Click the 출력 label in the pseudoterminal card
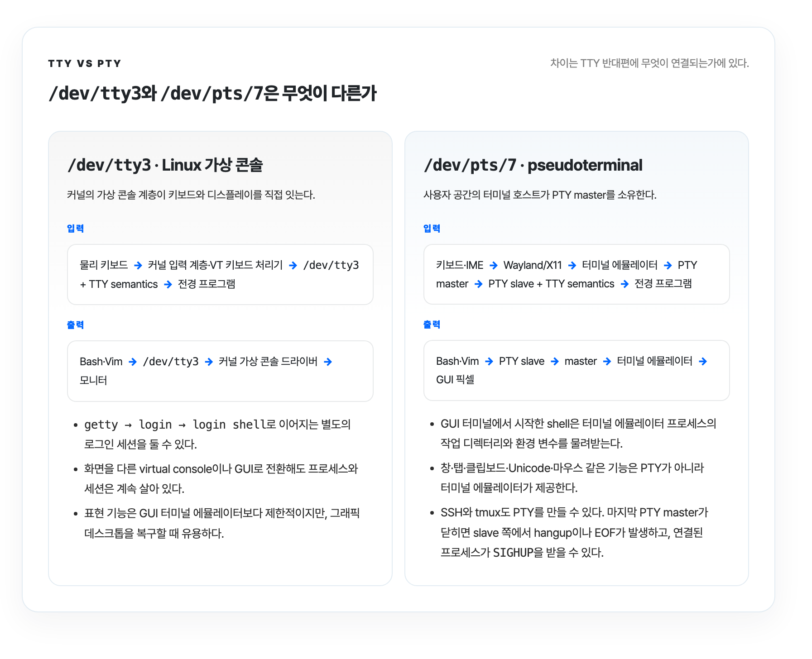This screenshot has height=659, width=812. tap(432, 324)
